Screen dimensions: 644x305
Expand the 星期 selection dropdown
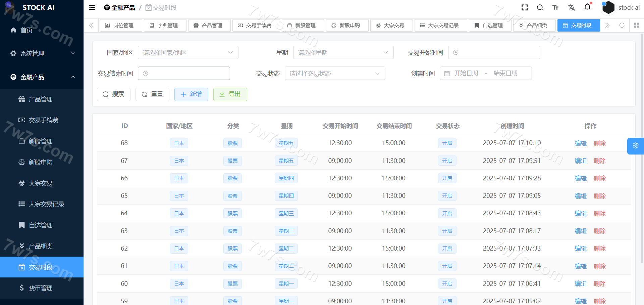pos(343,53)
